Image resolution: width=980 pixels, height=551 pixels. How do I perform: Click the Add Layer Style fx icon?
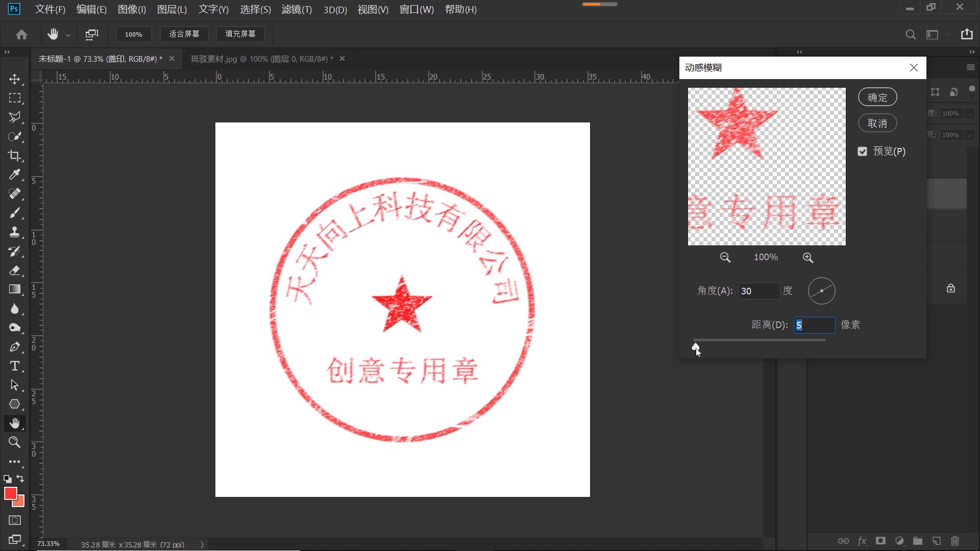click(x=862, y=541)
